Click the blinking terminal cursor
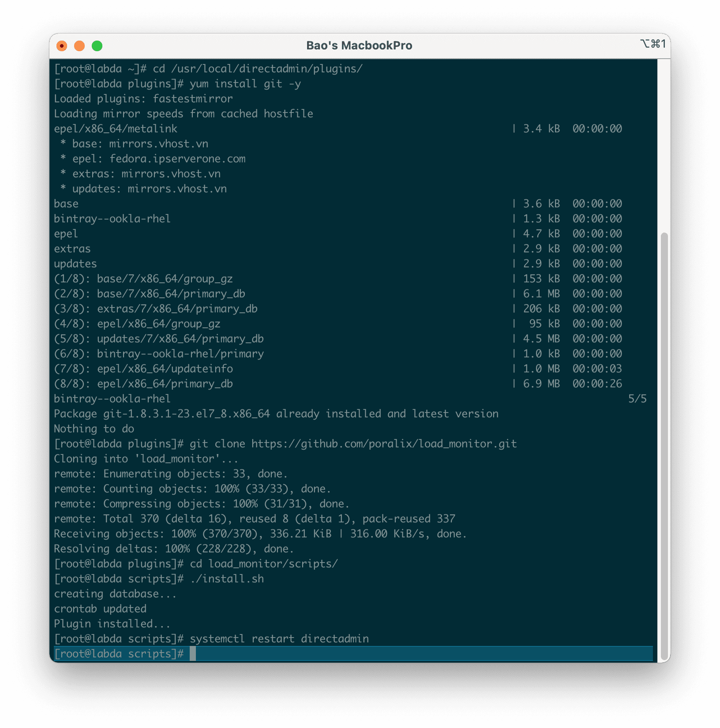 (193, 654)
